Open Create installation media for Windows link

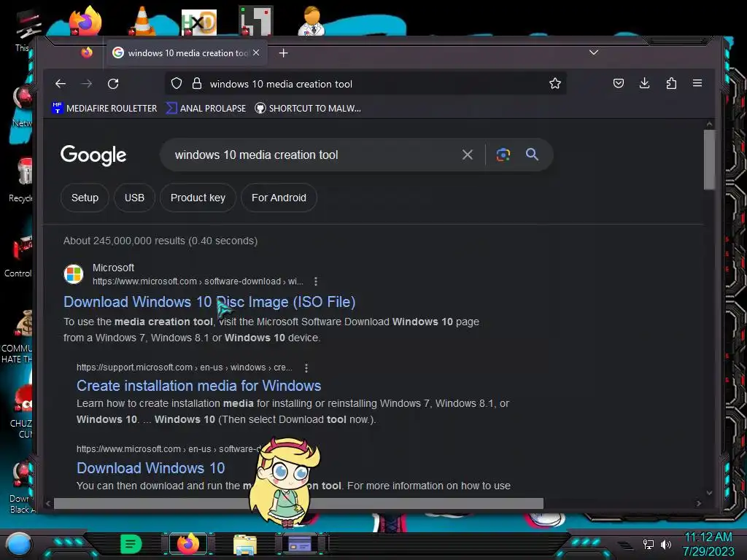198,386
